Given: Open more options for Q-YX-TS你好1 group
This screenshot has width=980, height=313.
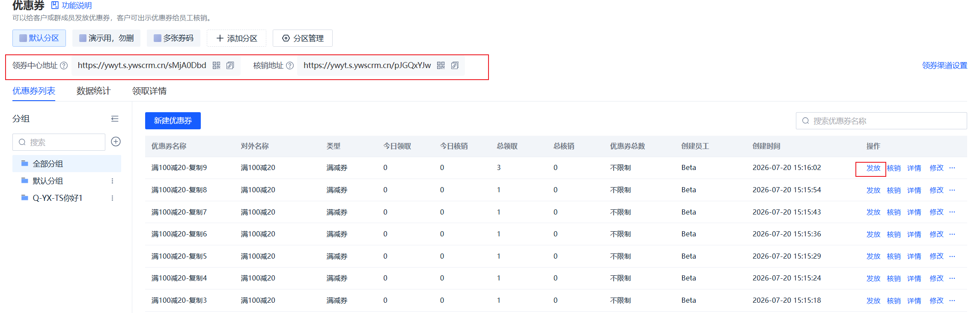Looking at the screenshot, I should 112,198.
